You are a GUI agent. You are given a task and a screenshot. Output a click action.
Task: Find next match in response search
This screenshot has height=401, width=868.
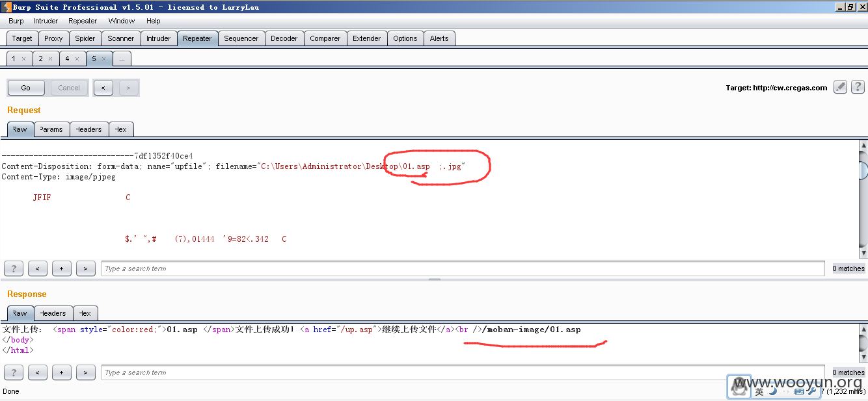[86, 372]
